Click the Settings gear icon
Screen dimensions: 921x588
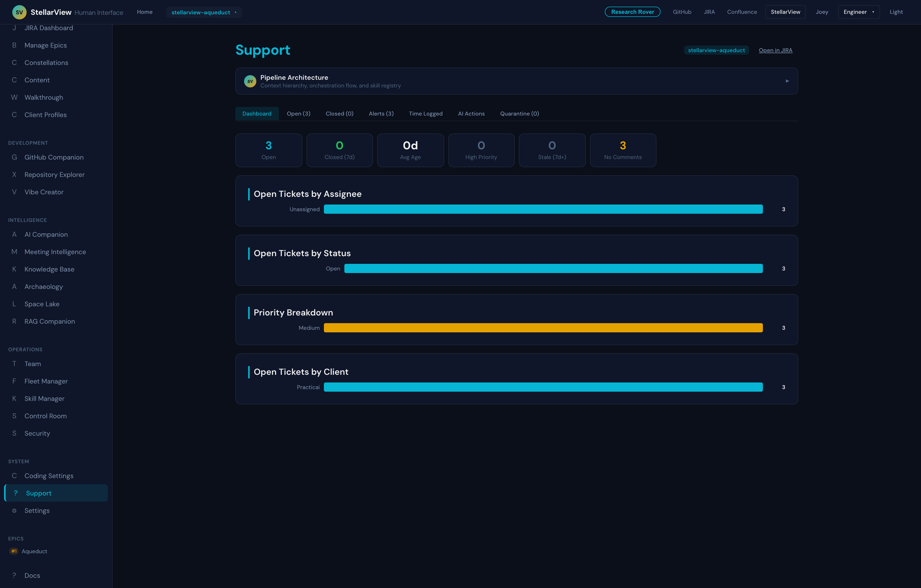tap(14, 510)
